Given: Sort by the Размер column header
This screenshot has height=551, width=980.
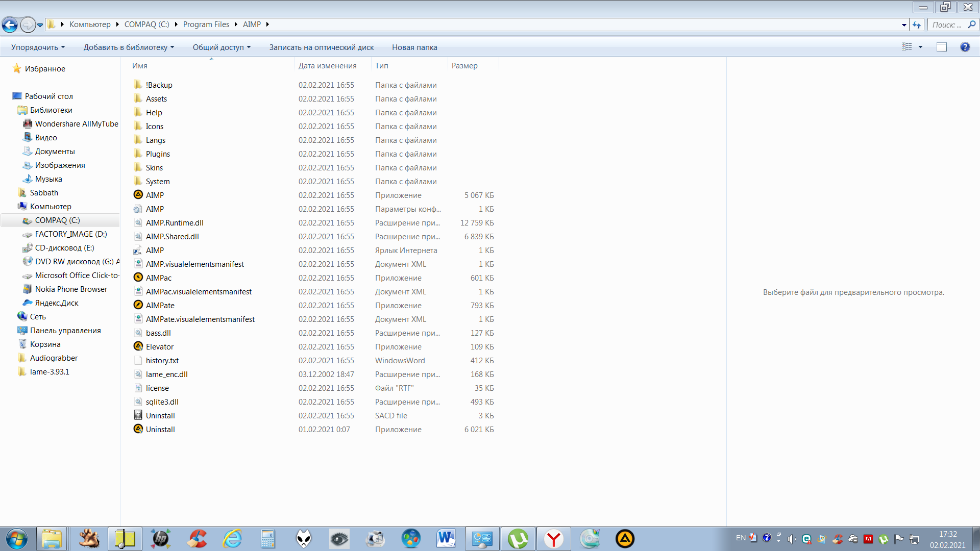Looking at the screenshot, I should [464, 65].
